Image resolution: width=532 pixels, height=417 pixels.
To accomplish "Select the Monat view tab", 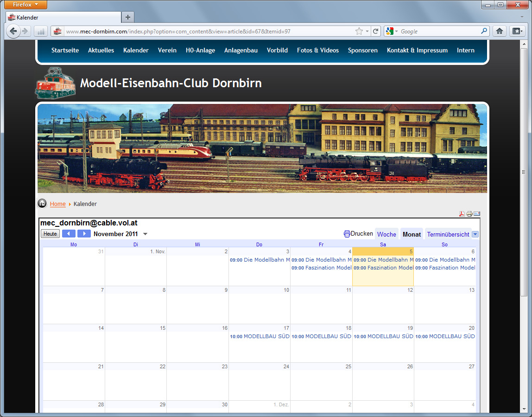I will tap(412, 234).
